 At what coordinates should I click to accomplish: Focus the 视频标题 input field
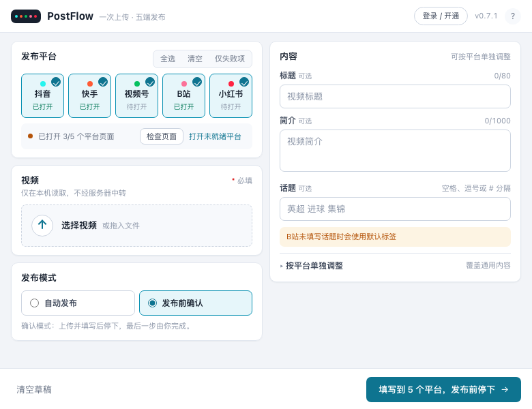395,97
